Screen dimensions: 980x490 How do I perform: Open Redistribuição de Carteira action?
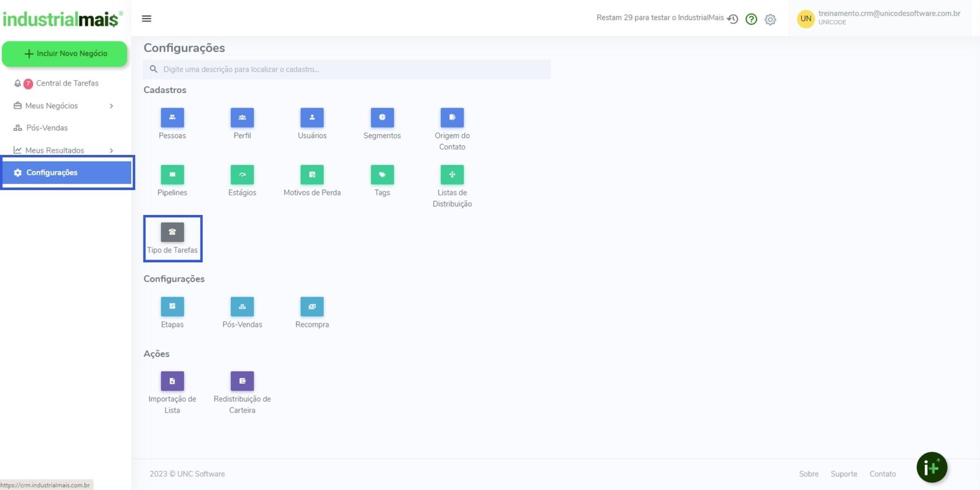pos(242,381)
